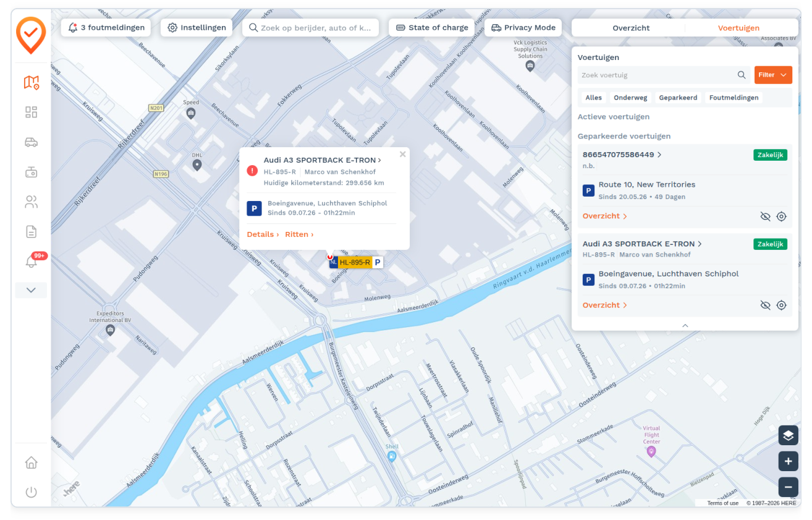This screenshot has height=520, width=812.
Task: Open Terms of use link
Action: point(723,503)
